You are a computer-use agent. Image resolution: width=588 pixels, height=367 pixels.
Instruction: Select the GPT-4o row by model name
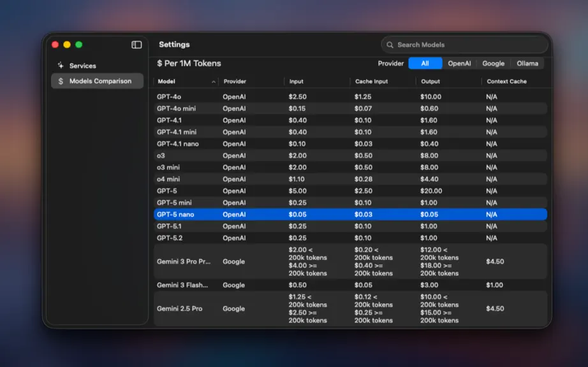(169, 97)
